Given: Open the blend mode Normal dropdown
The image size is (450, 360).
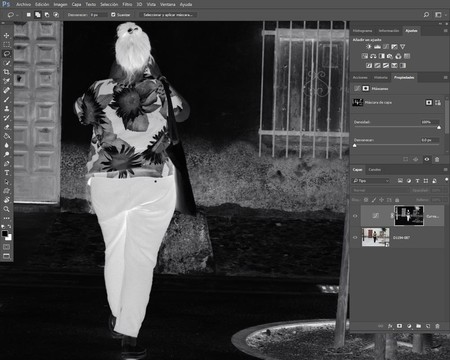Looking at the screenshot, I should (x=381, y=190).
